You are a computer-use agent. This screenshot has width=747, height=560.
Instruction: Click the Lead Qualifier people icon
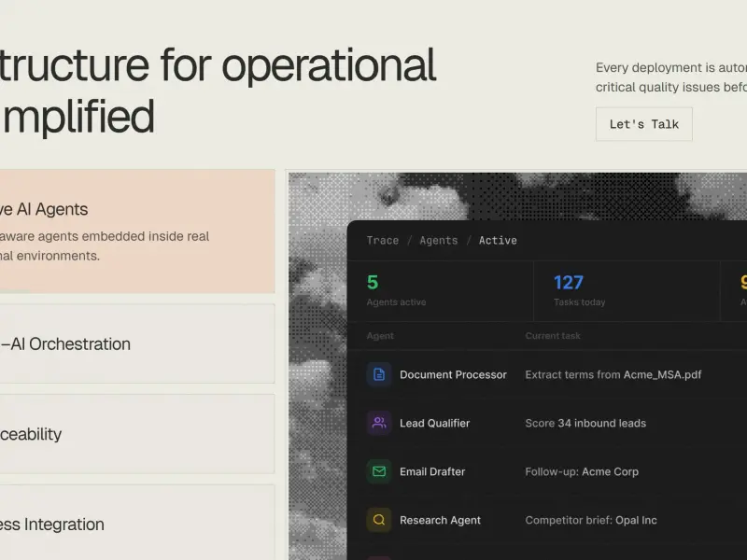coord(379,423)
